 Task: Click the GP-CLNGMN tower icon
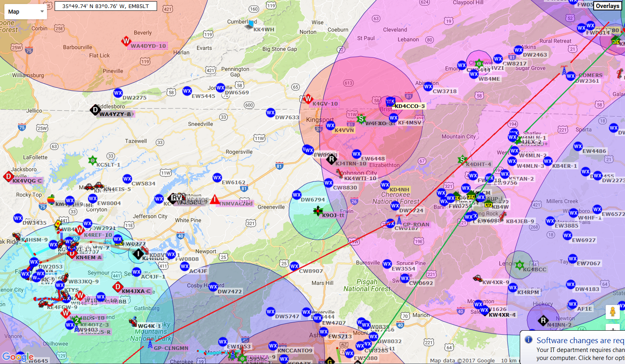point(150,344)
